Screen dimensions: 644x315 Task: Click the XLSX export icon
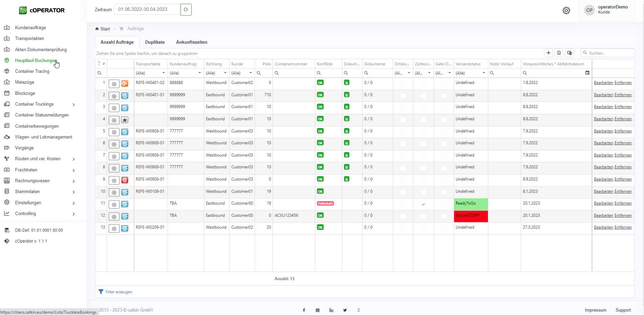(559, 53)
